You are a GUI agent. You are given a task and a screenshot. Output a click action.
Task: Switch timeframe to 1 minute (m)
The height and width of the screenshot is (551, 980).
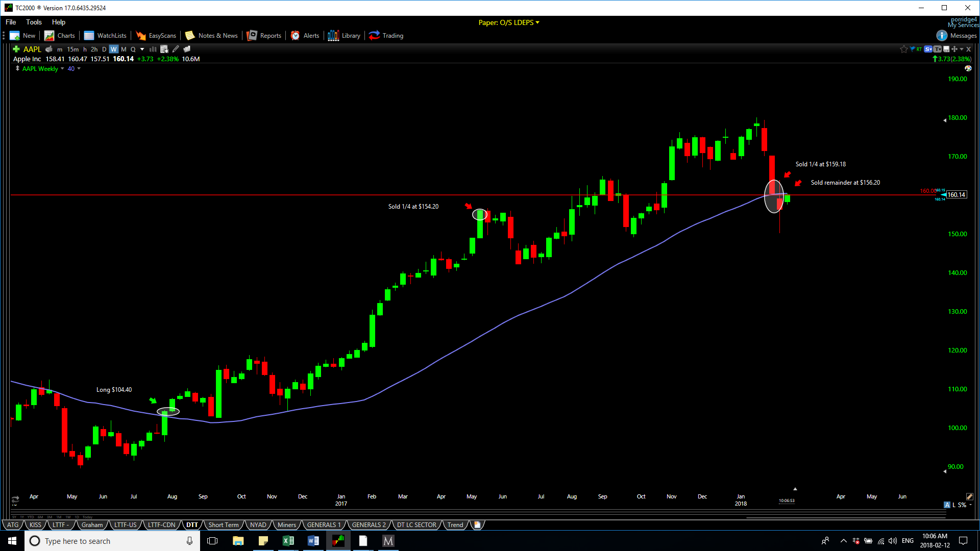pyautogui.click(x=60, y=49)
